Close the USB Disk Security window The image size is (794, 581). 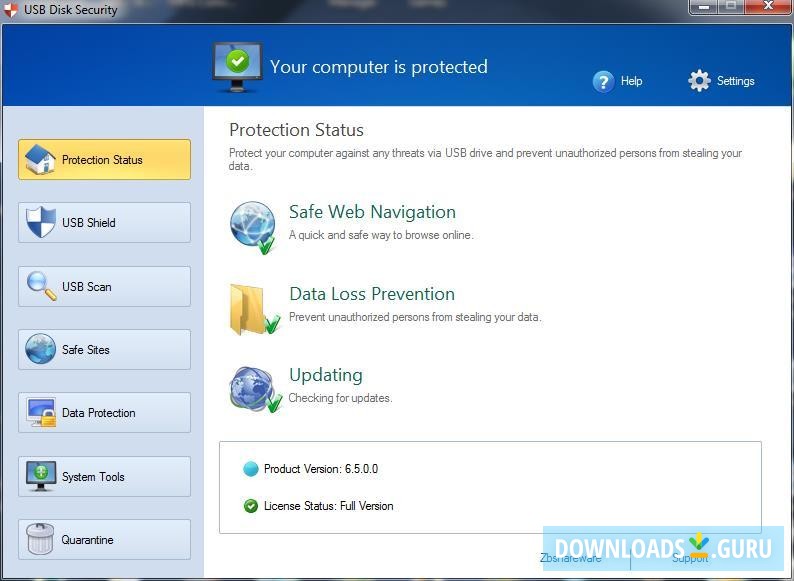(768, 7)
